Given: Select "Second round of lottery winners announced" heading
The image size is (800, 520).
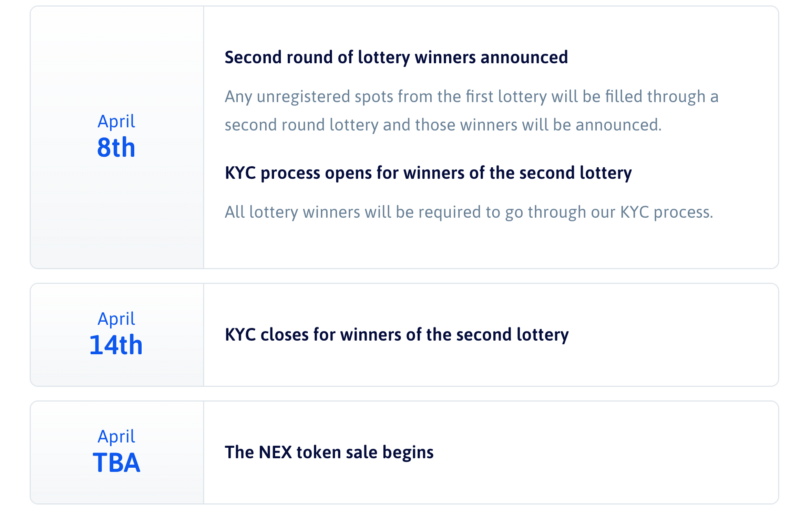Looking at the screenshot, I should tap(396, 57).
